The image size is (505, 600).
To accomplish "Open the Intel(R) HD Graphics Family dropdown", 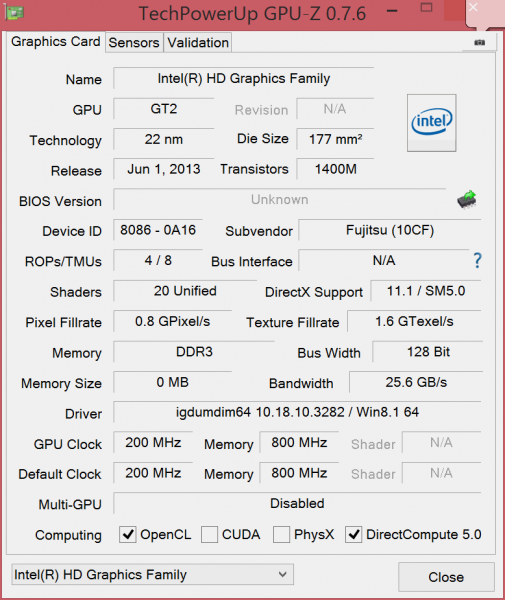I will pos(153,574).
